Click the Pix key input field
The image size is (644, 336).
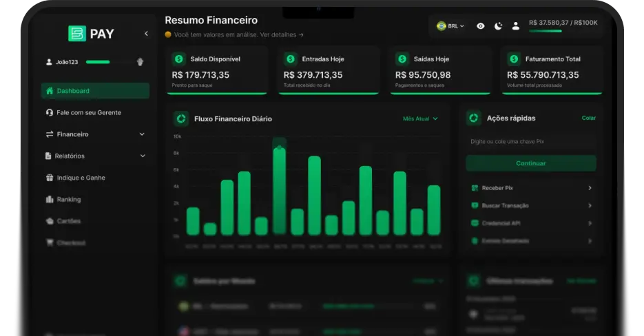tap(530, 142)
